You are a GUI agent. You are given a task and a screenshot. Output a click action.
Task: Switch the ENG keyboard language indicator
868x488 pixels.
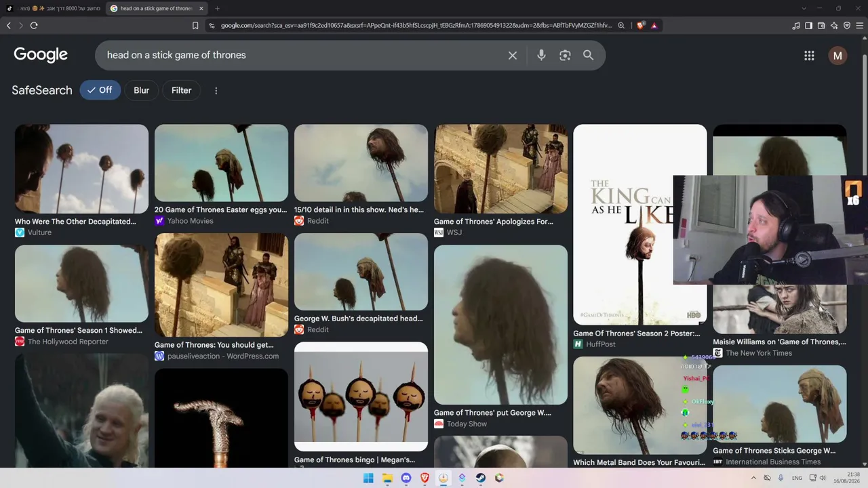[797, 478]
